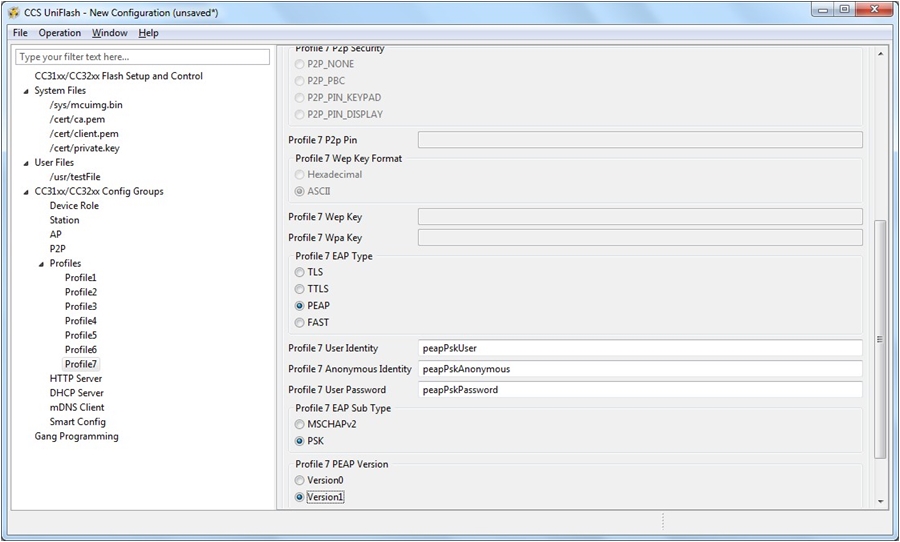Select Version1 PEAP version
This screenshot has width=900, height=542.
pos(299,497)
